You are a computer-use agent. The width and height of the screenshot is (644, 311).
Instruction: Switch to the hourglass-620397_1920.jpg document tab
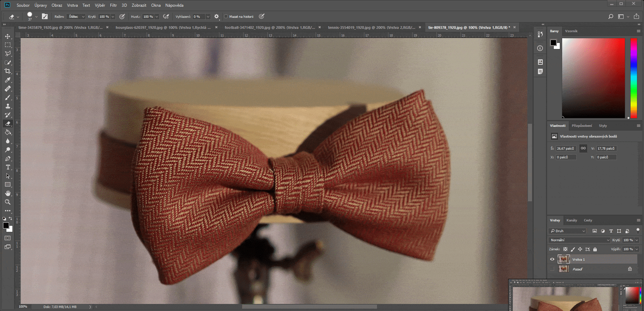point(163,28)
